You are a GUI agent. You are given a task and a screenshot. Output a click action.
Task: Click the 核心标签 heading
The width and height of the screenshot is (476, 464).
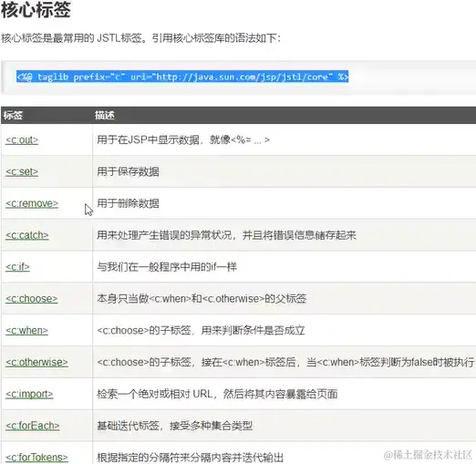tap(36, 10)
